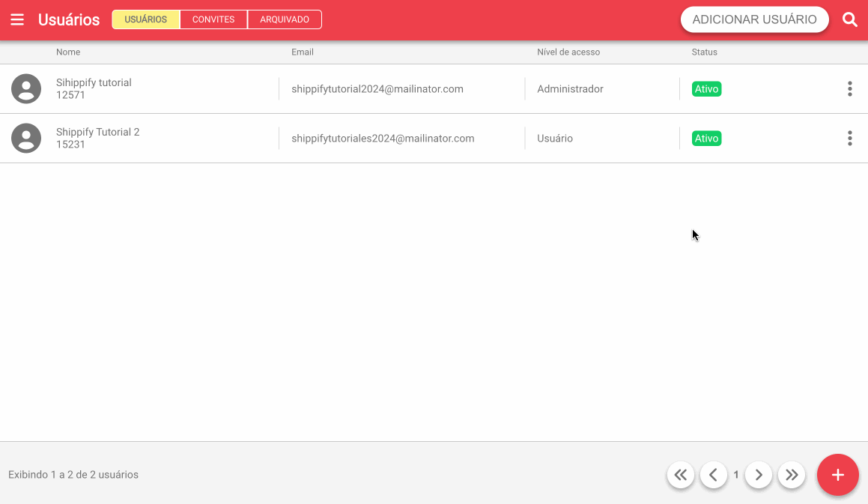Switch to the ARQUIVADO tab
The image size is (868, 504).
click(x=285, y=19)
